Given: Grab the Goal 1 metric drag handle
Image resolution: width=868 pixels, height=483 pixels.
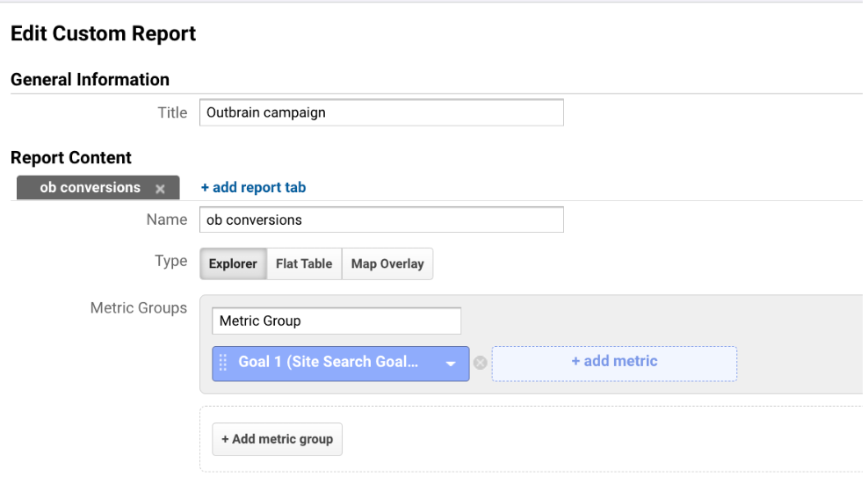Looking at the screenshot, I should [223, 362].
